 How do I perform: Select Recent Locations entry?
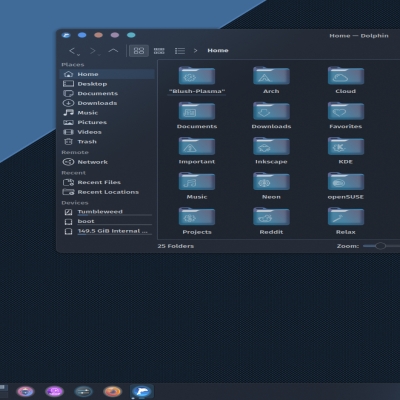[x=107, y=192]
